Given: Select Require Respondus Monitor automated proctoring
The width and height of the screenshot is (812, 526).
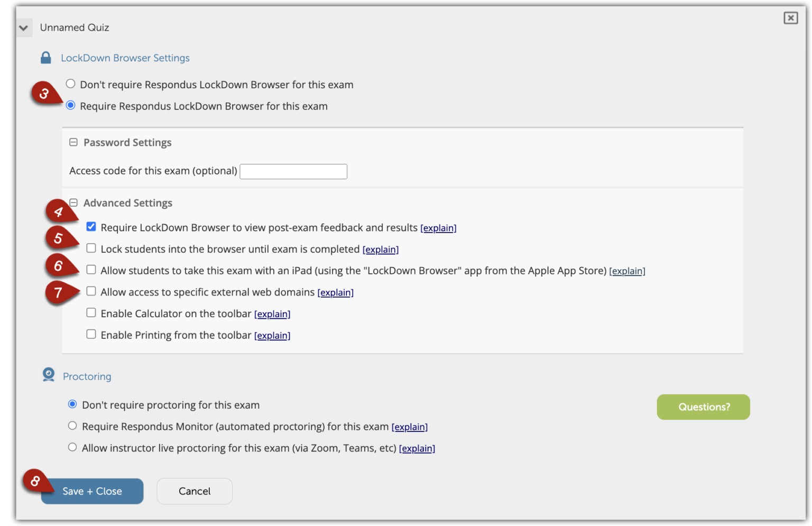Looking at the screenshot, I should coord(72,426).
